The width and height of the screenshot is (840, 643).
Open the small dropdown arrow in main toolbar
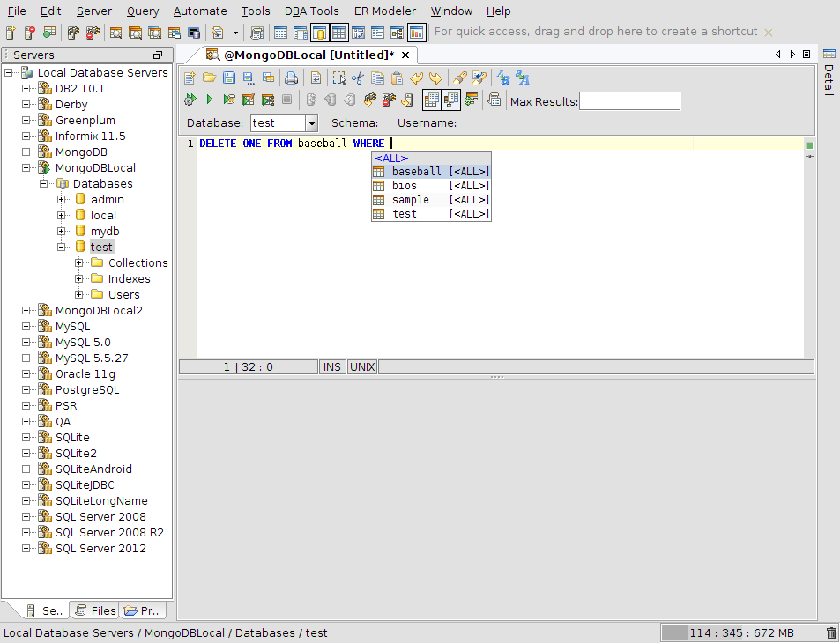235,33
